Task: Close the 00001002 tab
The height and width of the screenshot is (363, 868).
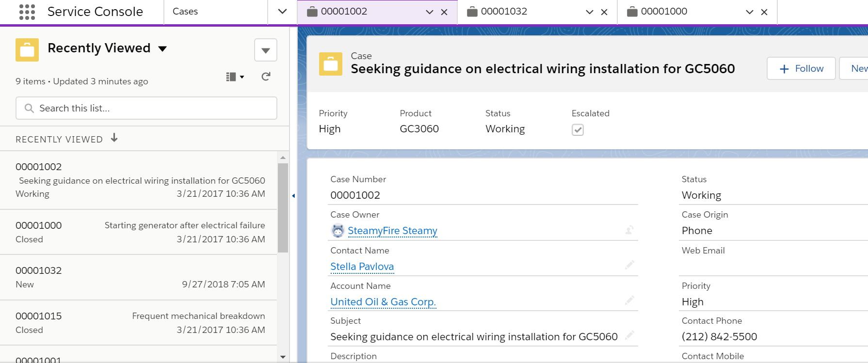Action: point(444,12)
